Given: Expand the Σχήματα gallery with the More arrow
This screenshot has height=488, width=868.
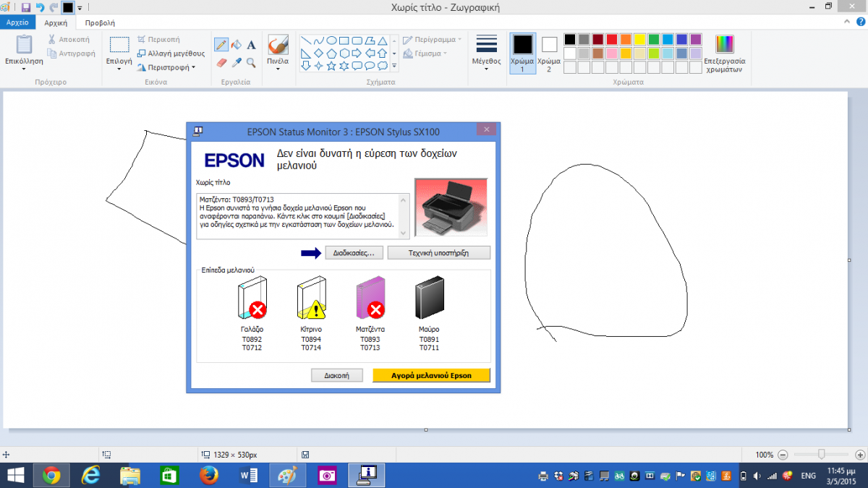Looking at the screenshot, I should click(394, 66).
